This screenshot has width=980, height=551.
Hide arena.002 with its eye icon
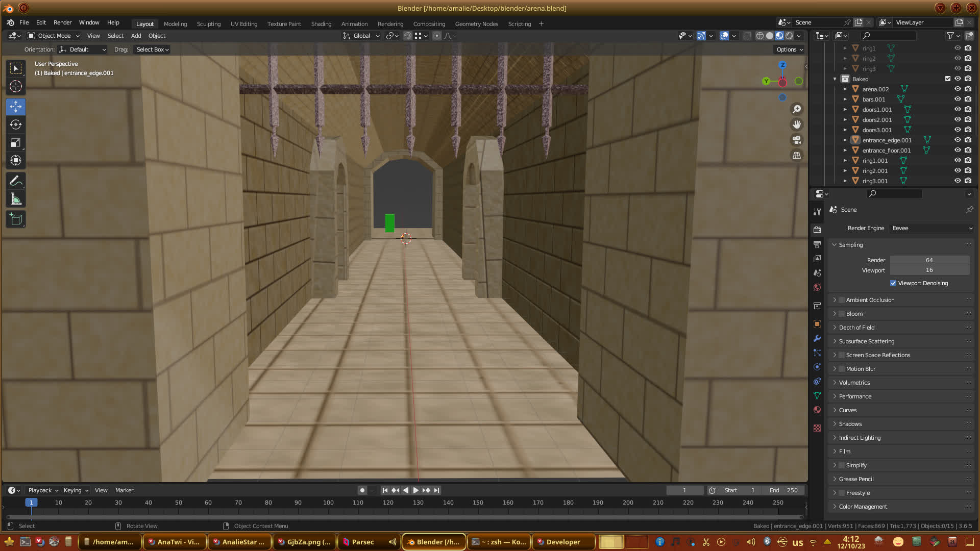pos(958,89)
